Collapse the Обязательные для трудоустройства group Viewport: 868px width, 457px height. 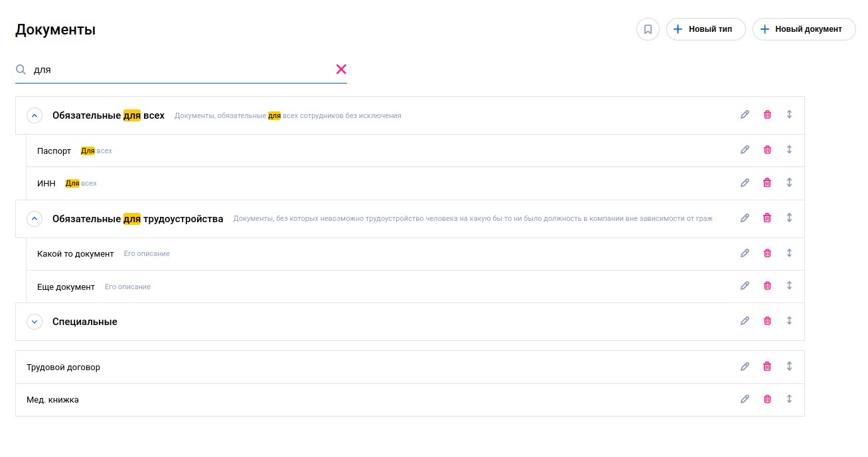coord(34,218)
